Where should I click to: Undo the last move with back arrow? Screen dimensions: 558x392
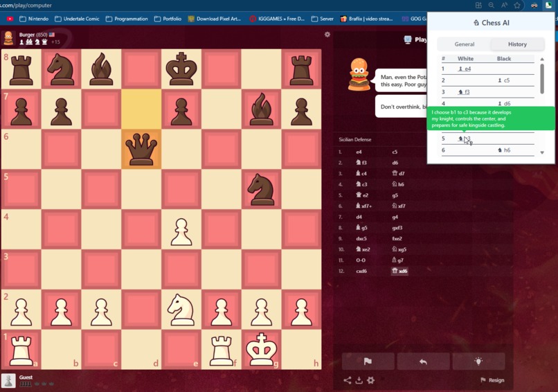[x=423, y=362]
